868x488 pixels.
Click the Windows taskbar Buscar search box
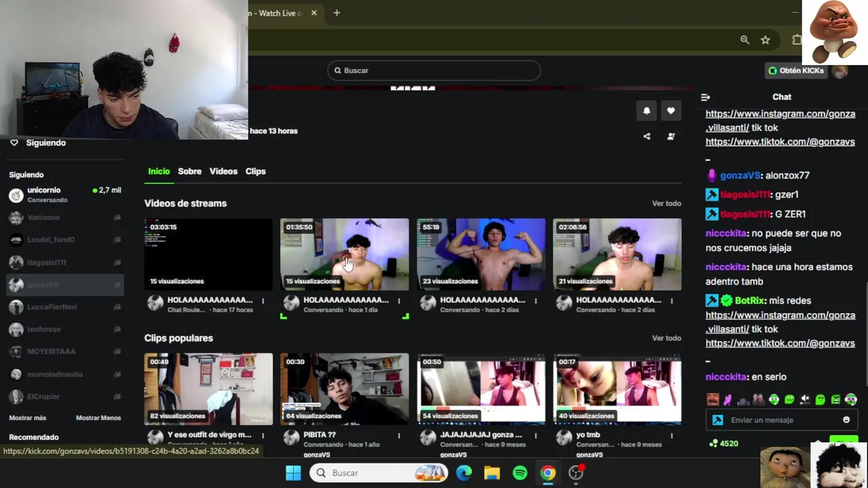point(379,473)
